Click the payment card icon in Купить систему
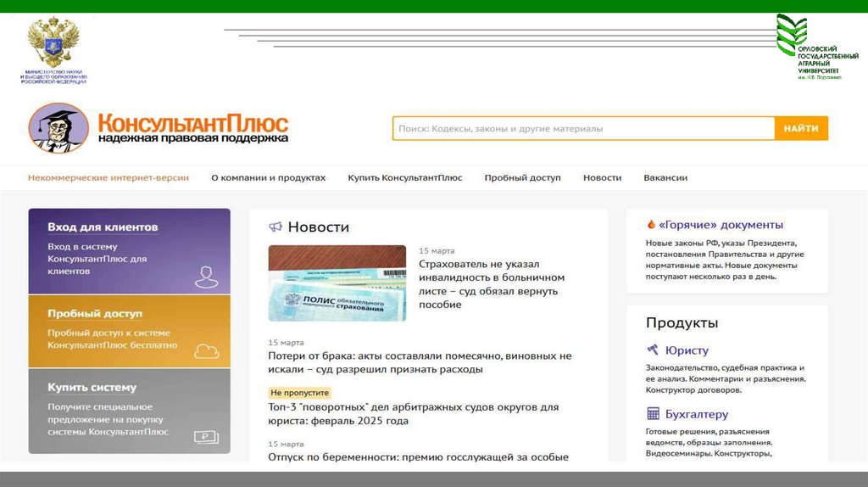 (207, 437)
